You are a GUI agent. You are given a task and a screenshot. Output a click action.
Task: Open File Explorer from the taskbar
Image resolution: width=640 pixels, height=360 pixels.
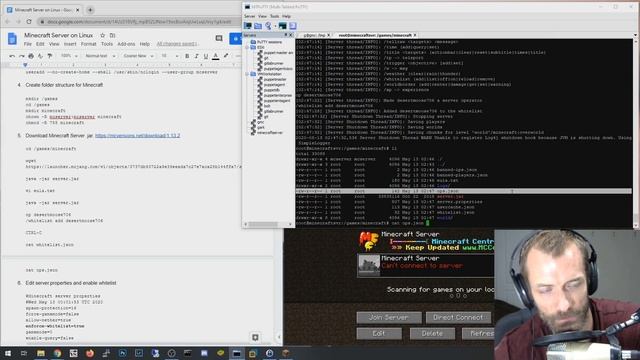tap(41, 353)
